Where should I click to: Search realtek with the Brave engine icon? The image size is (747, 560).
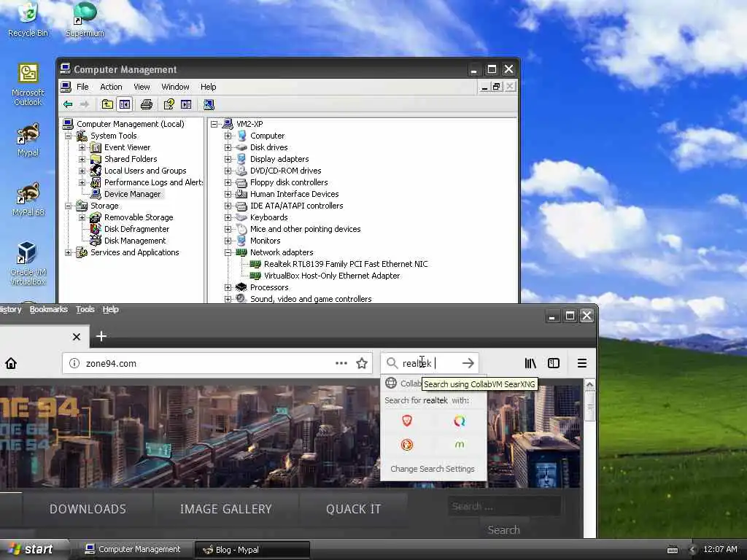(407, 421)
